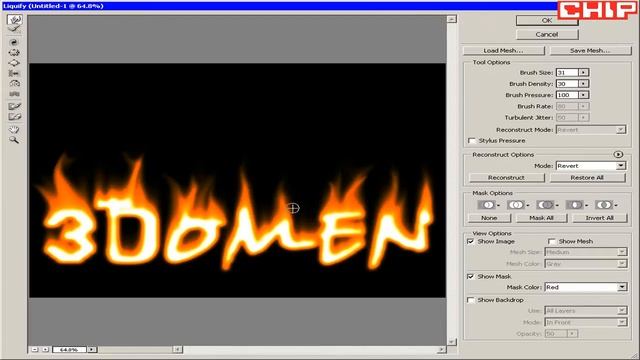
Task: Select the Forward Warp tool
Action: pyautogui.click(x=15, y=20)
